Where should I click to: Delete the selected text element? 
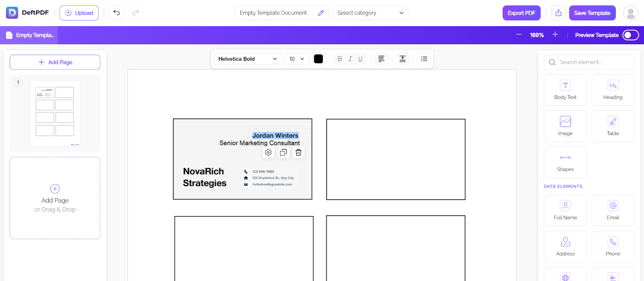coord(298,152)
